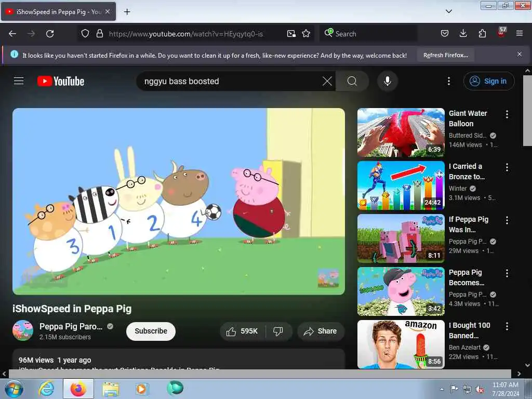Clear the YouTube search query with X
The width and height of the screenshot is (532, 399).
(327, 81)
